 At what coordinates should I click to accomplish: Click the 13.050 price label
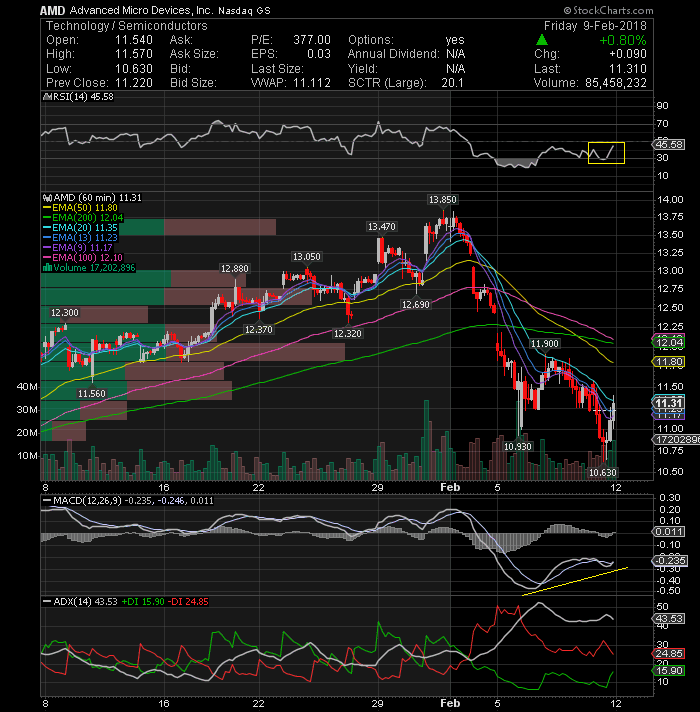[306, 257]
